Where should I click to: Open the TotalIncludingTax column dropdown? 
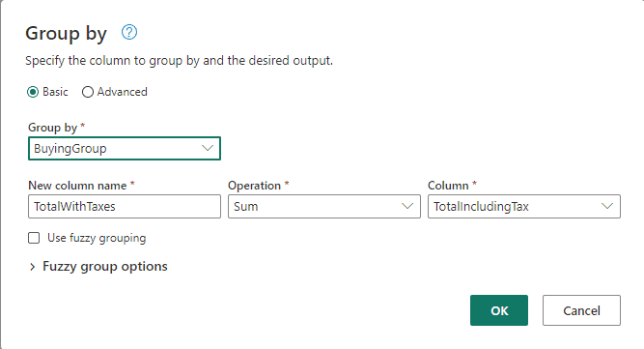524,206
